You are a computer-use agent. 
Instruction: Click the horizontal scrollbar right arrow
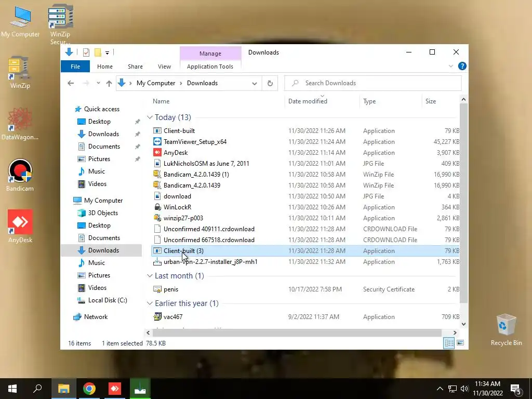pyautogui.click(x=455, y=333)
